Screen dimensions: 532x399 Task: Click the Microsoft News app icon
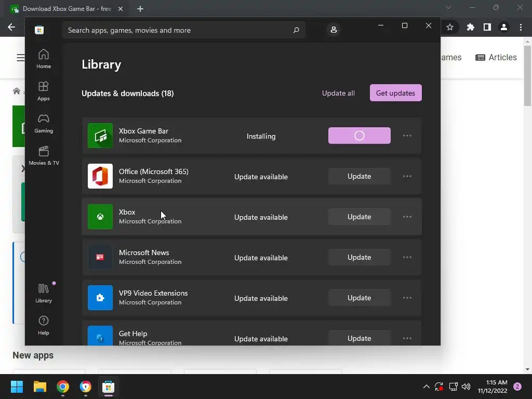coord(100,257)
